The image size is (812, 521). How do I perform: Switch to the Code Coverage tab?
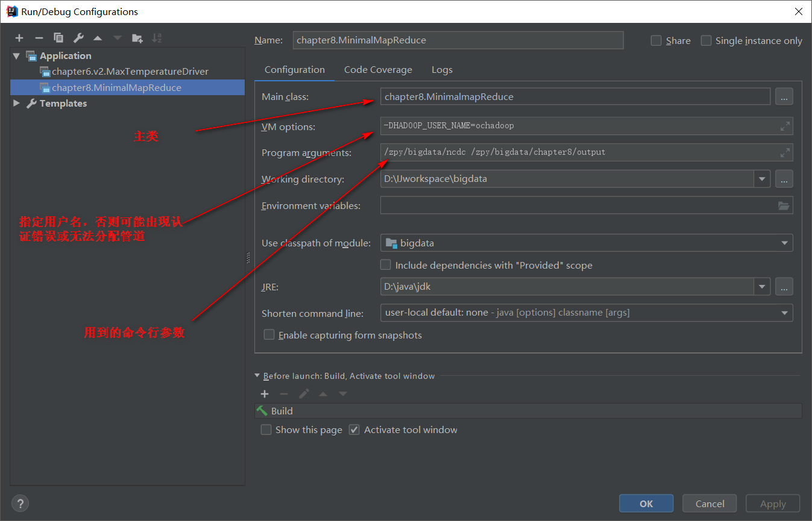(378, 69)
